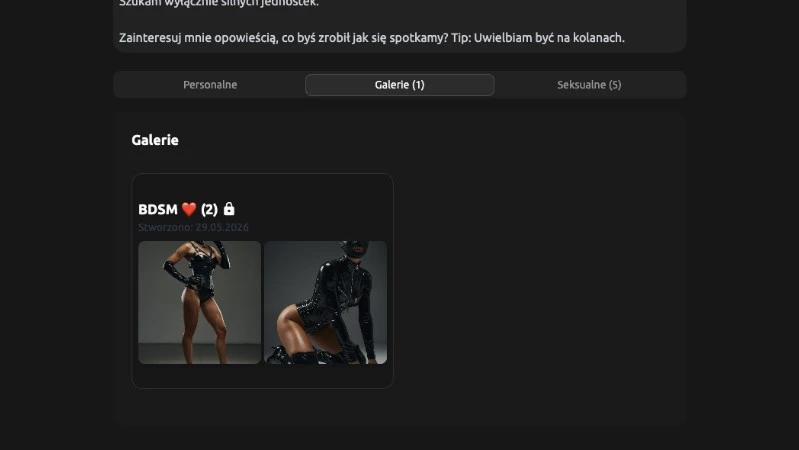The image size is (799, 450).
Task: Open the kneeling pose gallery thumbnail
Action: 326,302
